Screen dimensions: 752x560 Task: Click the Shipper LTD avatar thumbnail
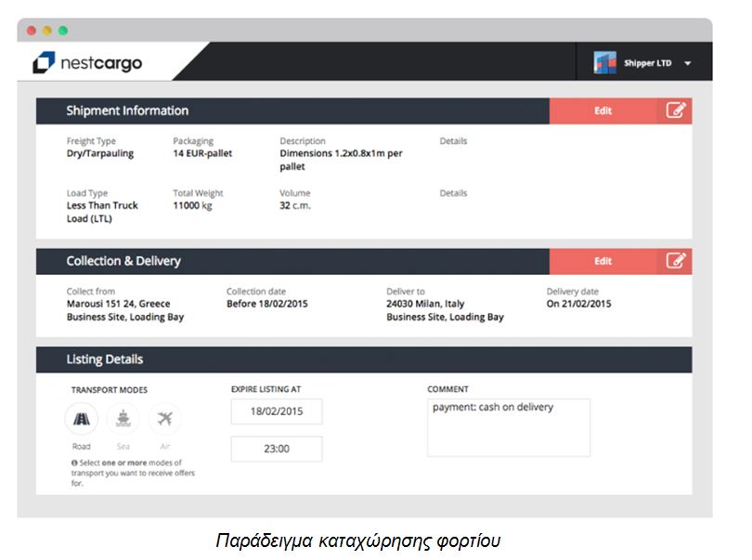tap(605, 63)
